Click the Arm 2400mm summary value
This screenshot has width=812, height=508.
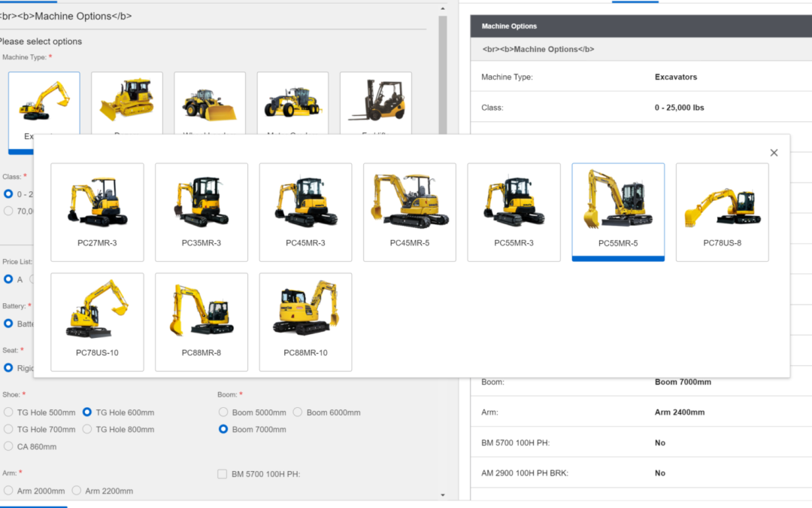[x=680, y=412]
